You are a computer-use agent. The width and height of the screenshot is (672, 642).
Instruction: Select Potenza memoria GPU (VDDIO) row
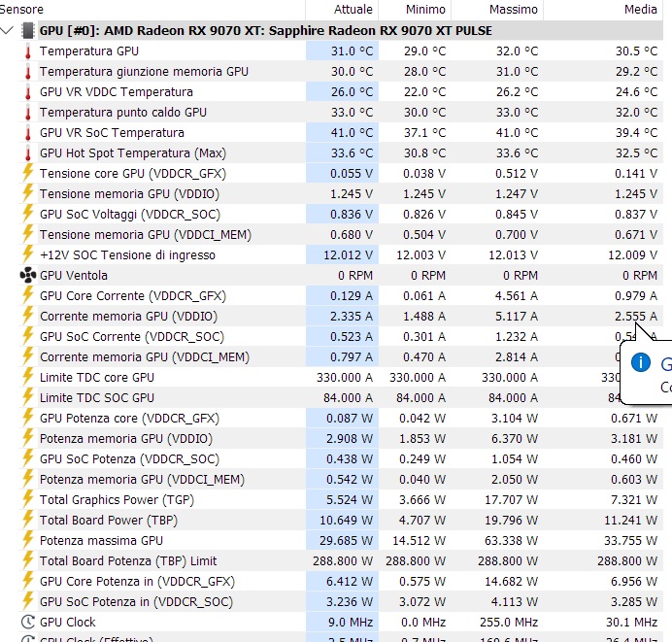pos(341,438)
